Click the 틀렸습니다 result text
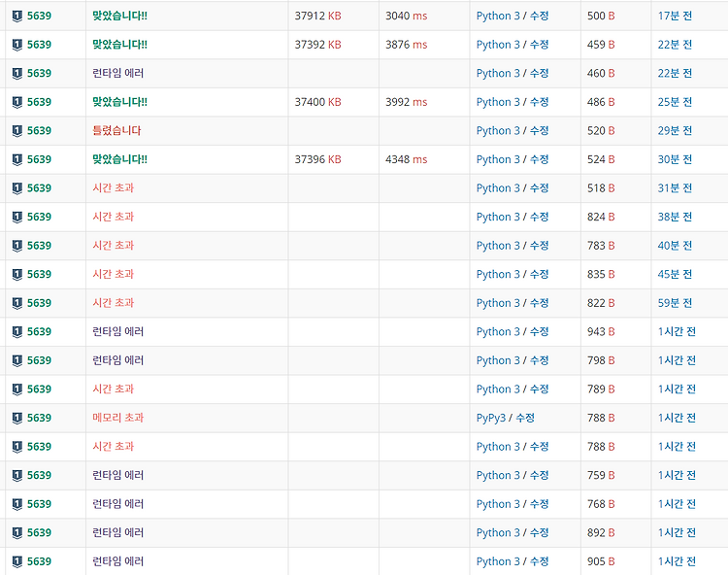This screenshot has height=575, width=728. [116, 130]
